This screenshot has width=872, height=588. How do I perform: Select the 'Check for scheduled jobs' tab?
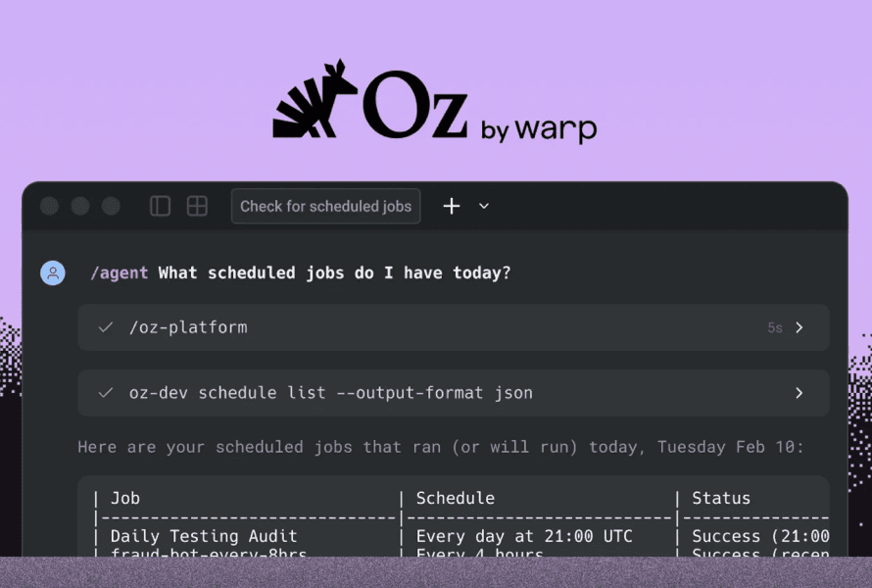pyautogui.click(x=326, y=207)
